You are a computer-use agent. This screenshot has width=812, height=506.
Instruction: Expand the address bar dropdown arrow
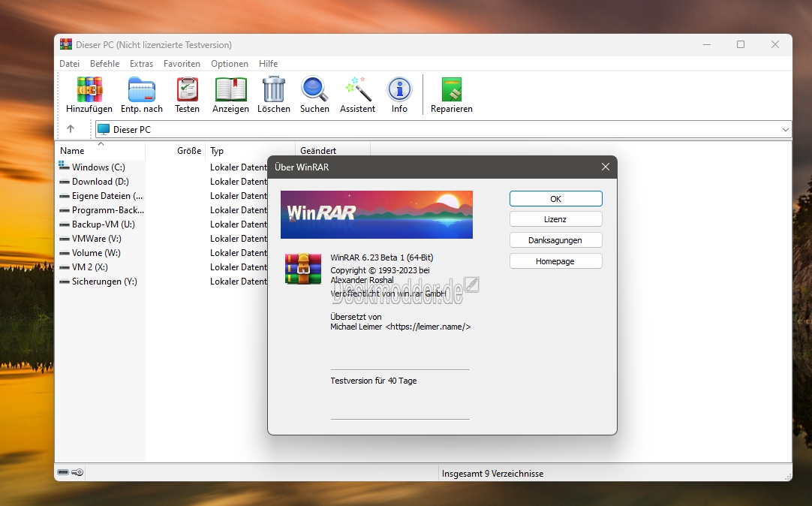point(785,129)
